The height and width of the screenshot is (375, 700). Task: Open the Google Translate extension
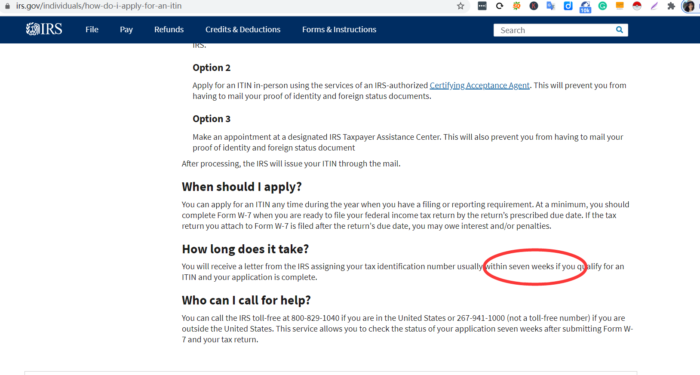pos(550,6)
